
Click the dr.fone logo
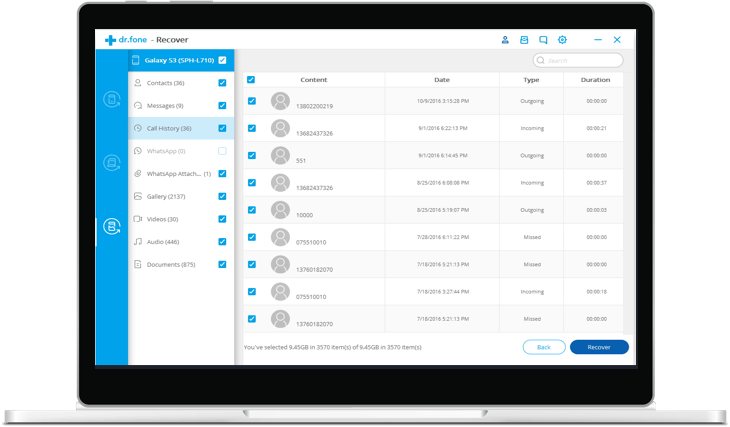coord(126,40)
